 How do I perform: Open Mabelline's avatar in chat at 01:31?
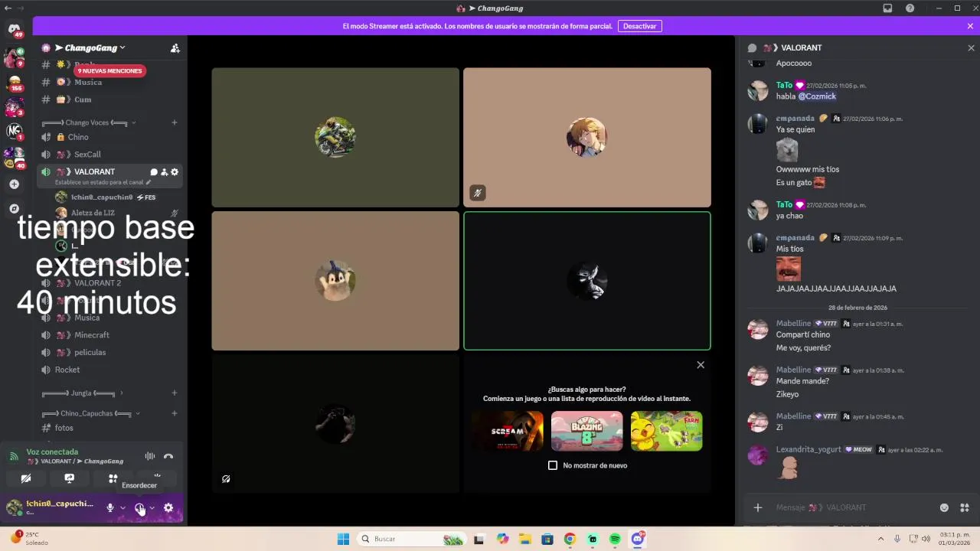[x=758, y=330]
